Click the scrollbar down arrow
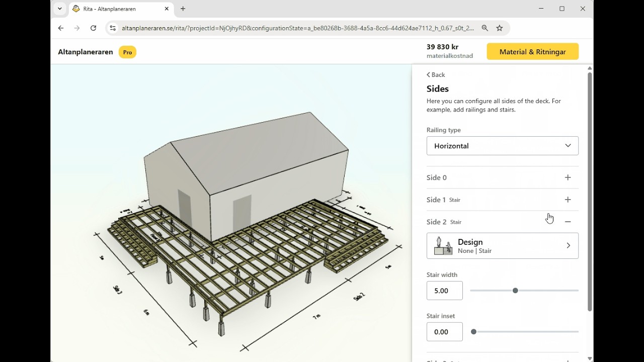This screenshot has height=362, width=644. (590, 358)
